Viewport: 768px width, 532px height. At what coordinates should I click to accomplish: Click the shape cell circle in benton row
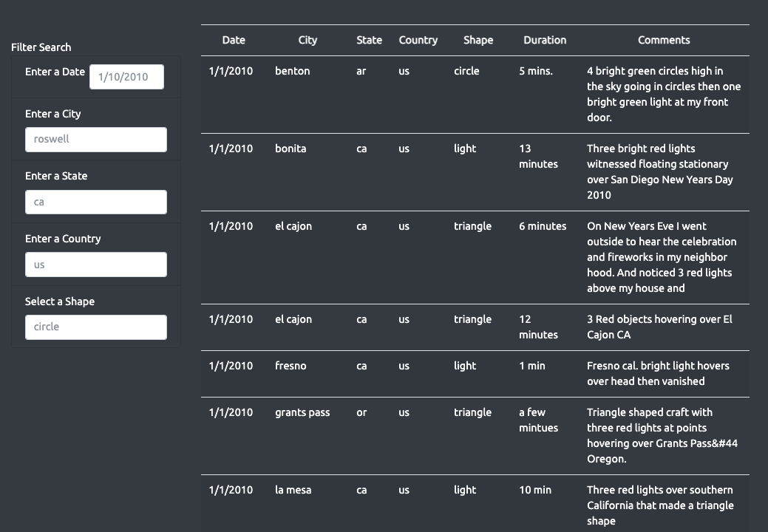(466, 71)
